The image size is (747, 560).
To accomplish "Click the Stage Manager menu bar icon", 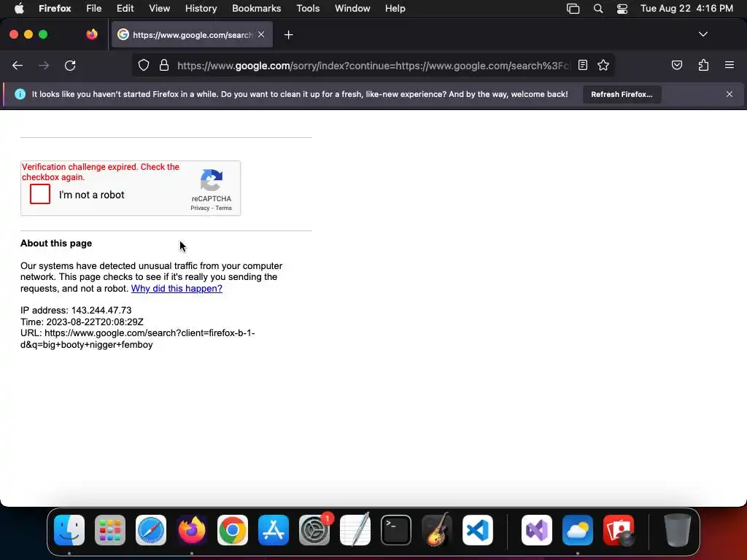I will coord(573,9).
